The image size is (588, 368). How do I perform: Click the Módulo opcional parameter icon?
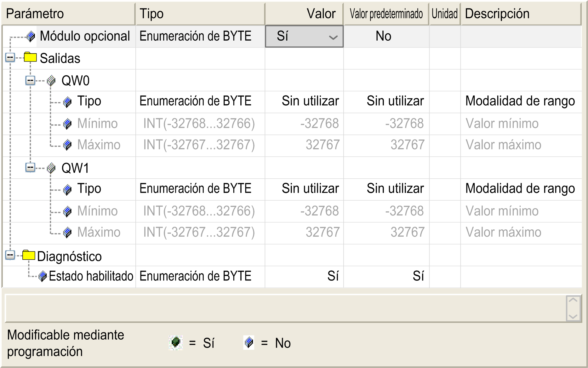[30, 36]
